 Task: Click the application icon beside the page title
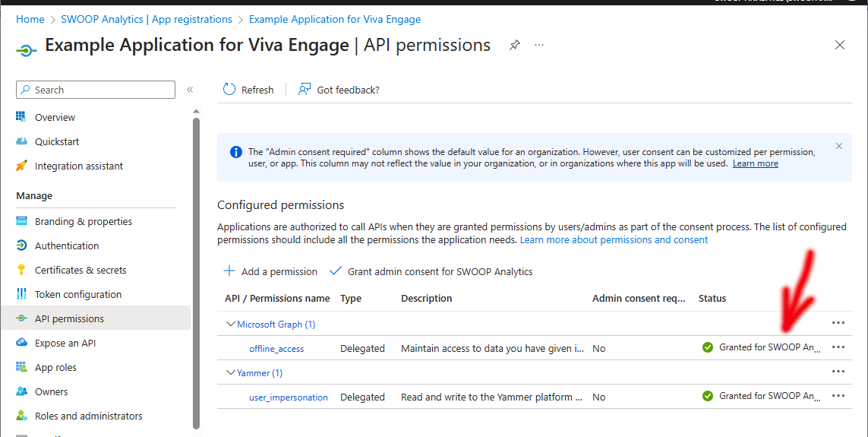click(x=27, y=50)
